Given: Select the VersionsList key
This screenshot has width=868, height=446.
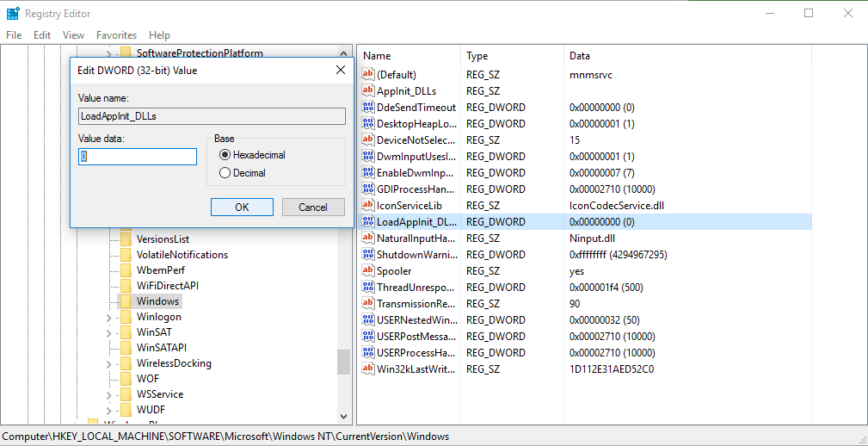Looking at the screenshot, I should tap(163, 239).
